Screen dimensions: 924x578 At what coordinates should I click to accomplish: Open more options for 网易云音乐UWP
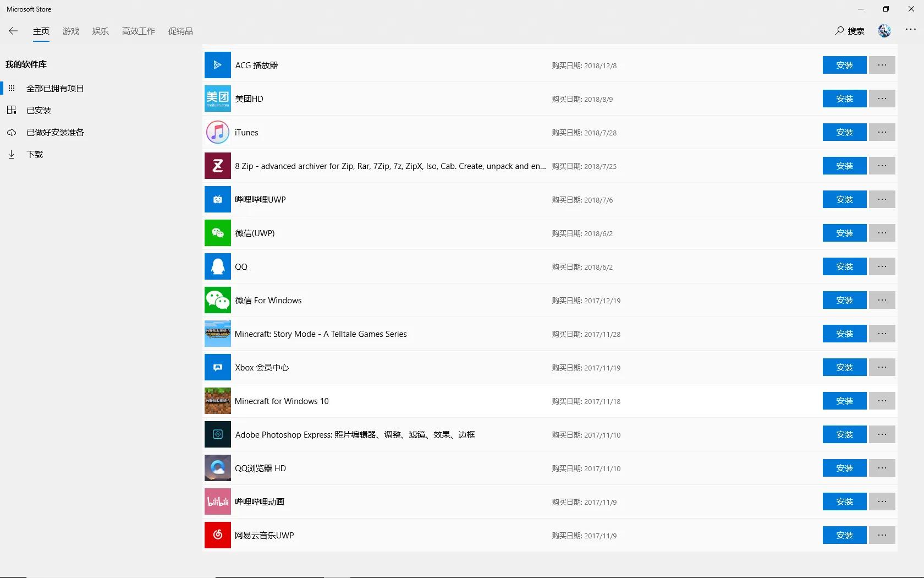(882, 535)
